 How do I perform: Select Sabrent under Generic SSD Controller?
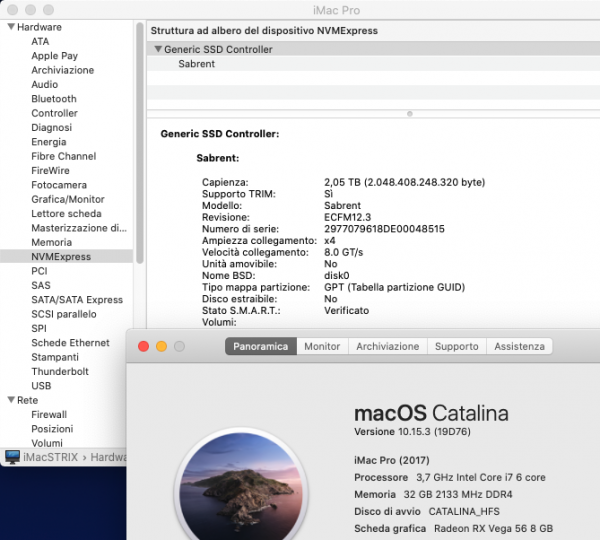pyautogui.click(x=196, y=64)
